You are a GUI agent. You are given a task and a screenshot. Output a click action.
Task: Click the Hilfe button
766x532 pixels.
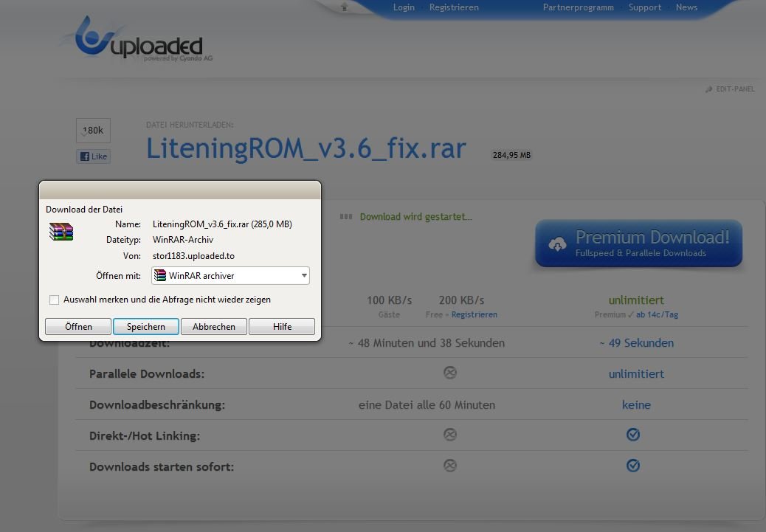(x=282, y=326)
